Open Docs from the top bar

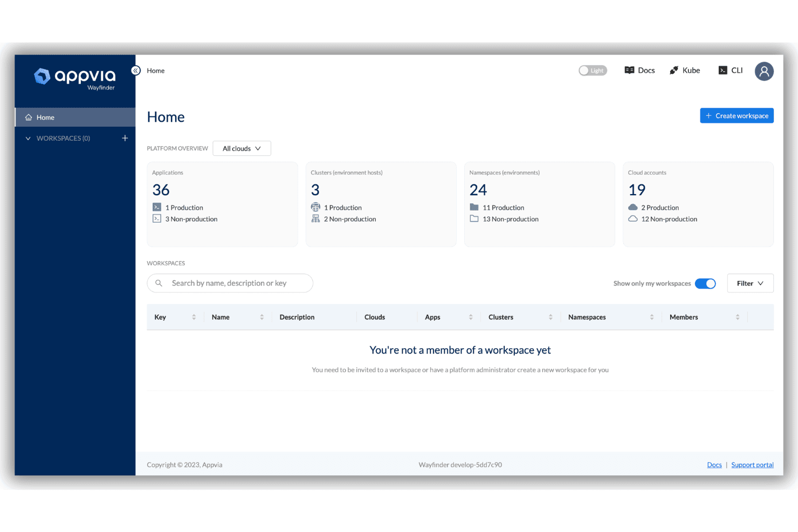(639, 71)
